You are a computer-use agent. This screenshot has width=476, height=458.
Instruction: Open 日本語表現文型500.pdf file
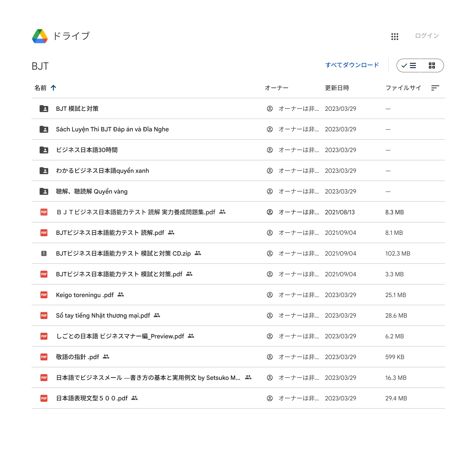coord(92,398)
